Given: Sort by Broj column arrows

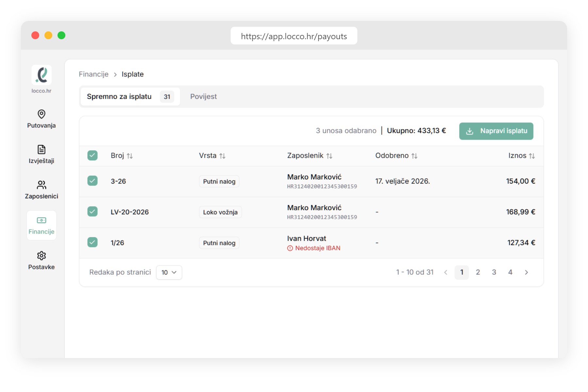Looking at the screenshot, I should point(130,156).
